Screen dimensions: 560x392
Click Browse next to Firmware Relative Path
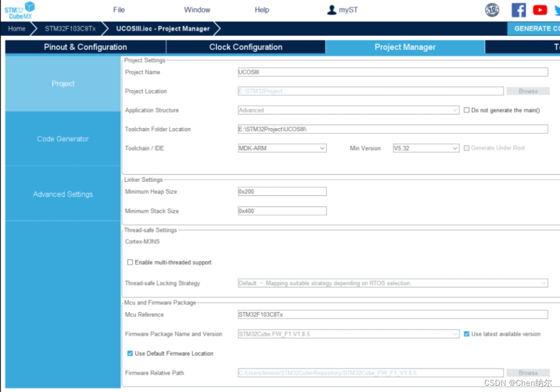click(528, 373)
